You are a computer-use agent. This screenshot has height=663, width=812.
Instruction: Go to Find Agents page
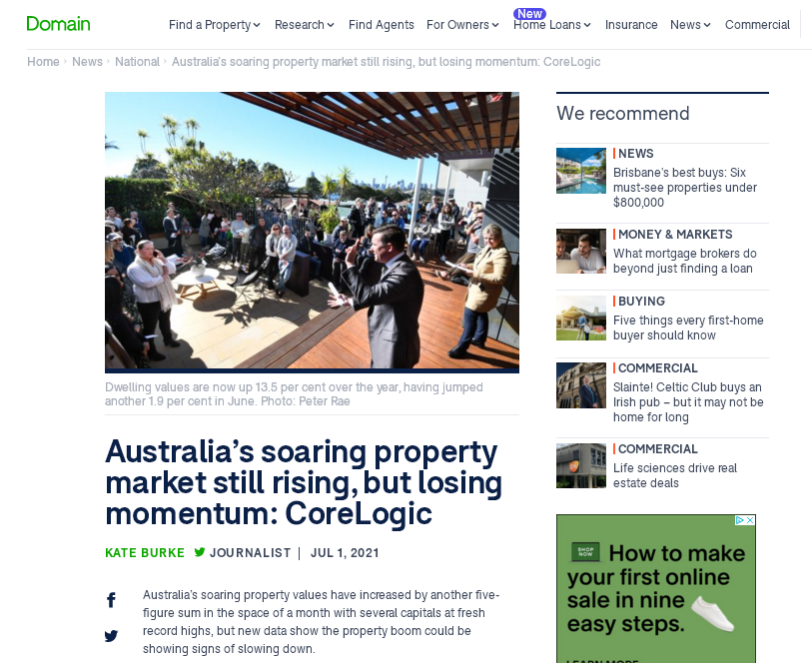point(382,25)
